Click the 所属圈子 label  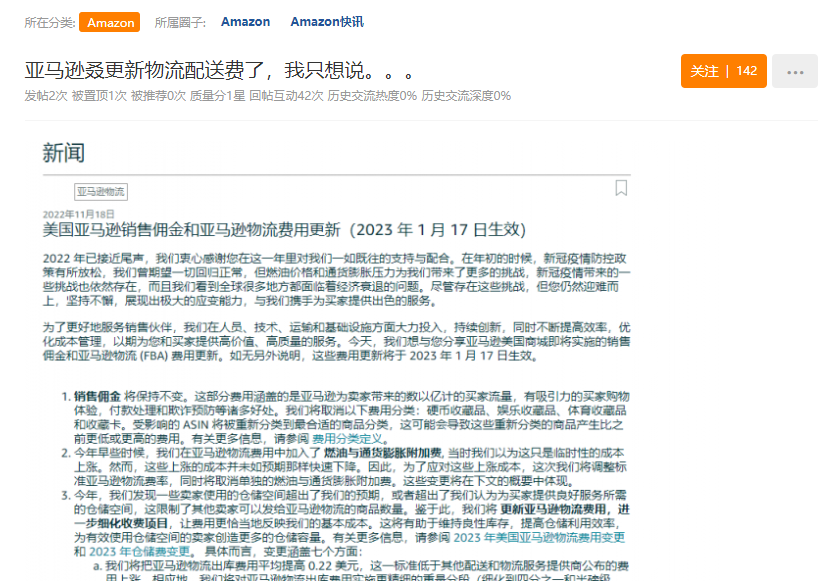(x=184, y=22)
